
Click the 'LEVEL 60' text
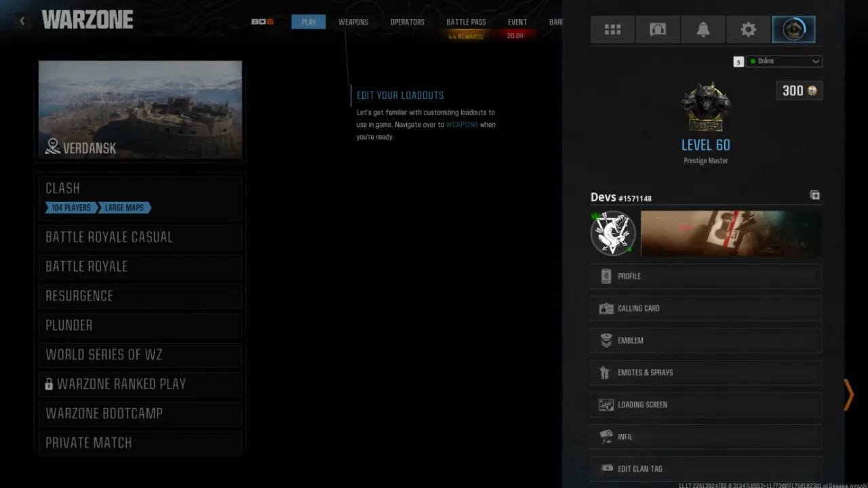pyautogui.click(x=706, y=145)
